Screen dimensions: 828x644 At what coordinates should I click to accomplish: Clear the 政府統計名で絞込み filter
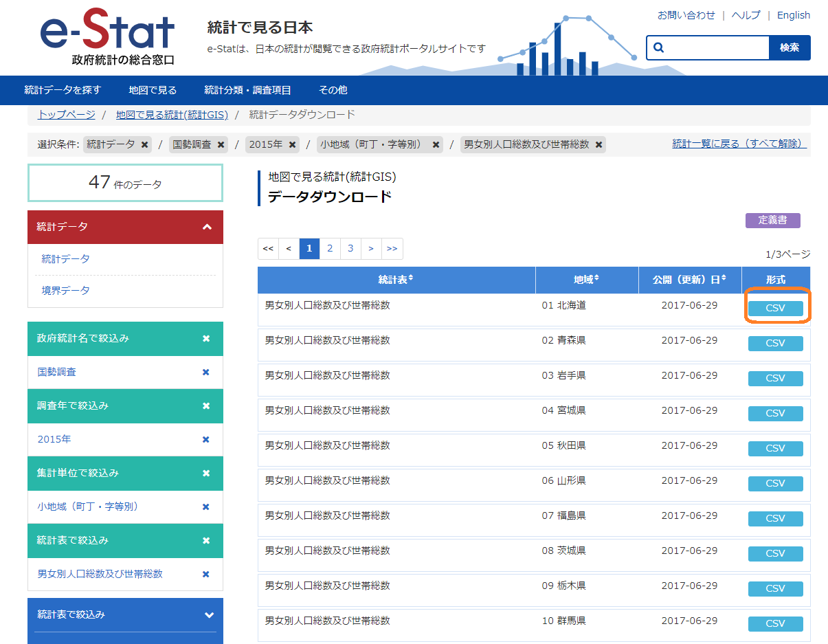click(205, 338)
